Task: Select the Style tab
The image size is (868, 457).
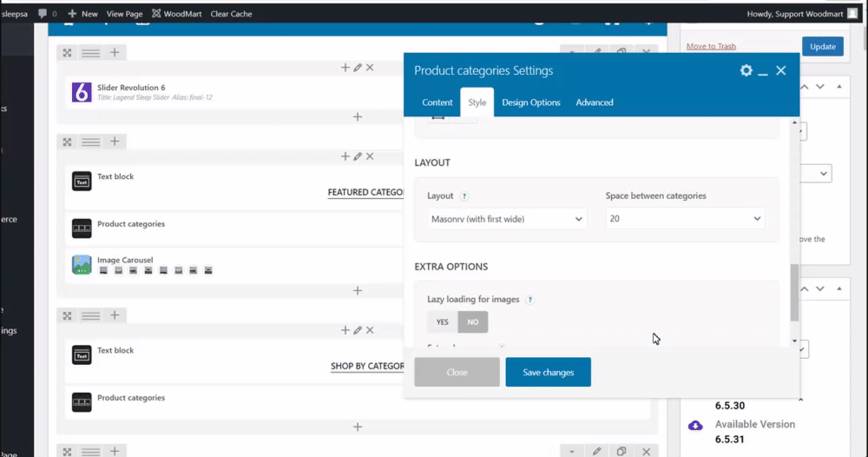Action: click(x=477, y=103)
